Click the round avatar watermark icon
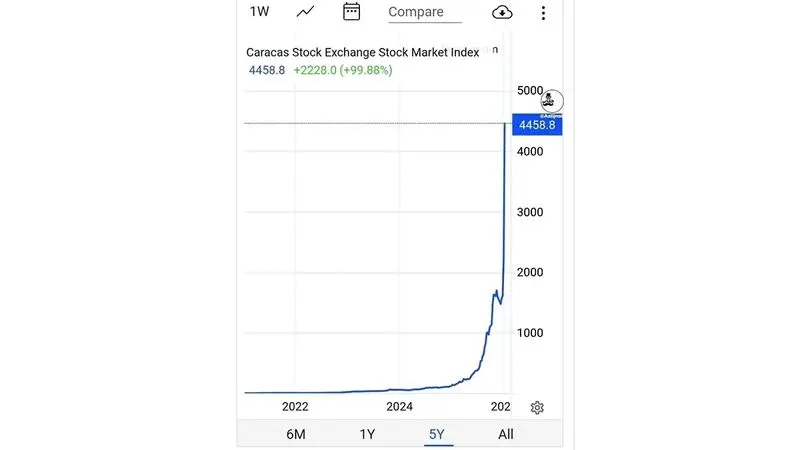Screen dimensions: 800x450 click(x=551, y=101)
